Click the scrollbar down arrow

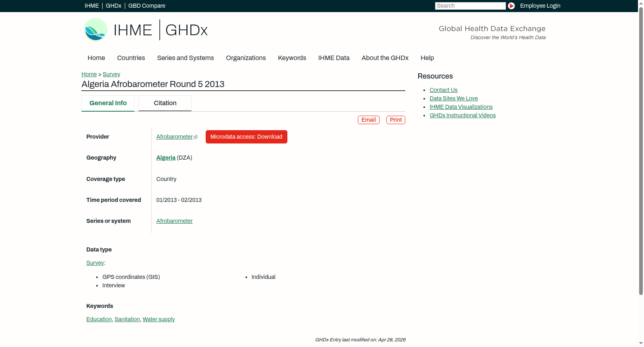[x=641, y=344]
